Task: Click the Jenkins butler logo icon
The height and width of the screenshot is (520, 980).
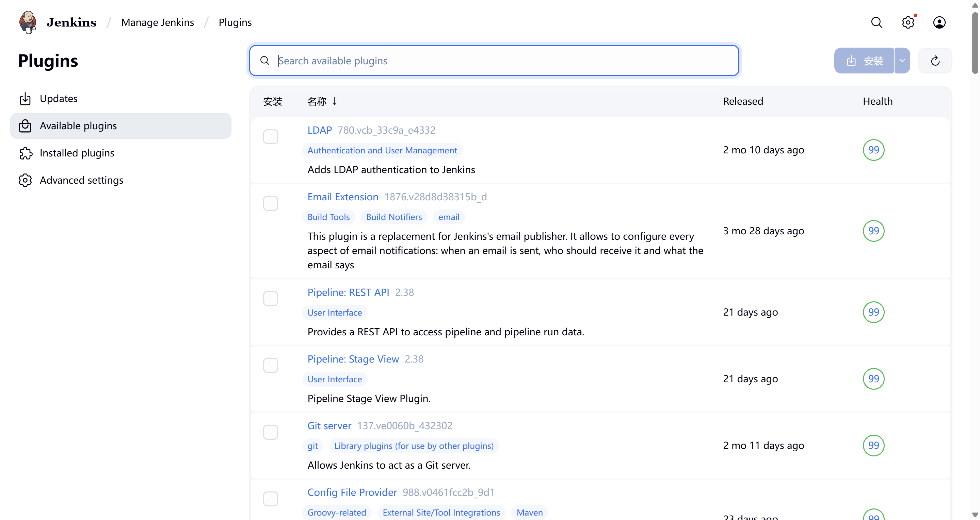Action: pyautogui.click(x=28, y=22)
